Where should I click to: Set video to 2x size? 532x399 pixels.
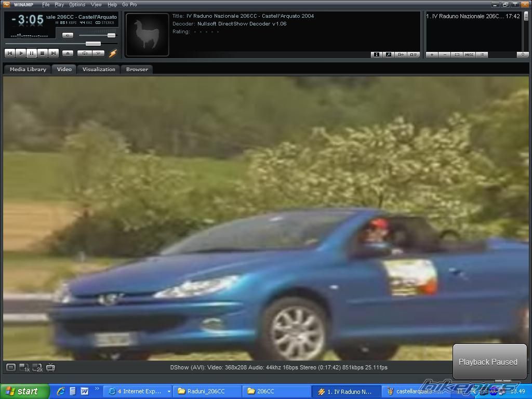[x=37, y=368]
